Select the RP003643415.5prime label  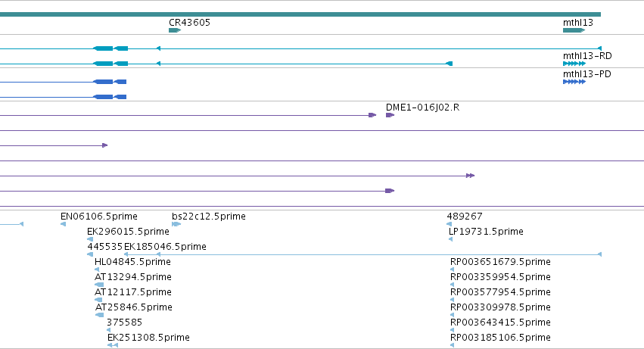pyautogui.click(x=500, y=323)
